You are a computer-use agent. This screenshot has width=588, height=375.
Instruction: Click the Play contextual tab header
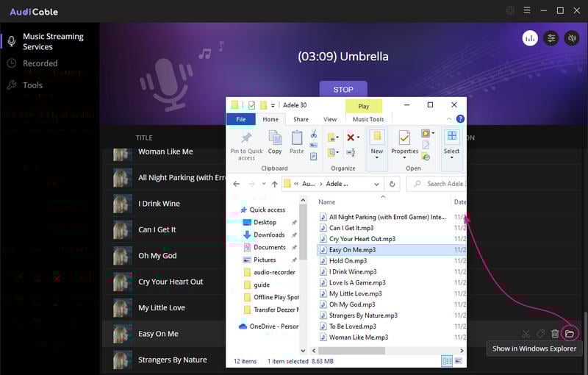click(363, 106)
